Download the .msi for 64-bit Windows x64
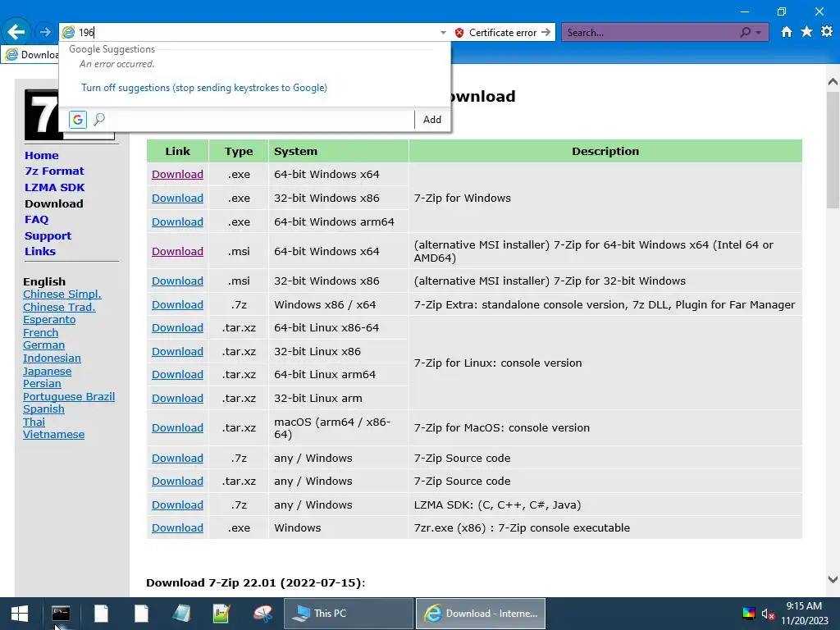The image size is (840, 630). click(x=177, y=251)
